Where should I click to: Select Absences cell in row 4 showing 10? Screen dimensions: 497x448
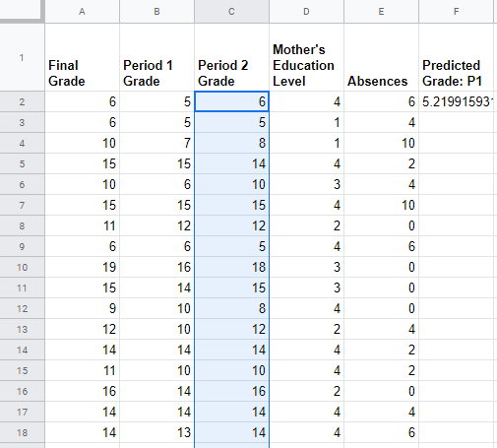tap(381, 143)
